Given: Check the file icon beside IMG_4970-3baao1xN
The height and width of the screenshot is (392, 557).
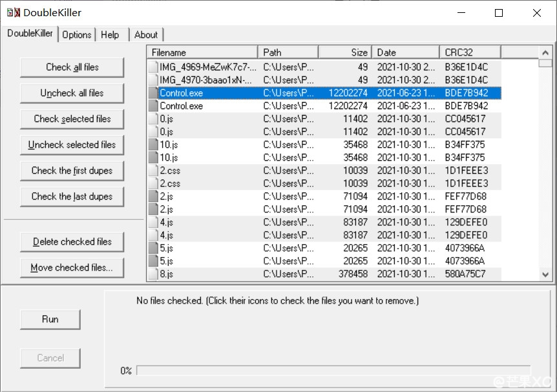Looking at the screenshot, I should (x=153, y=80).
